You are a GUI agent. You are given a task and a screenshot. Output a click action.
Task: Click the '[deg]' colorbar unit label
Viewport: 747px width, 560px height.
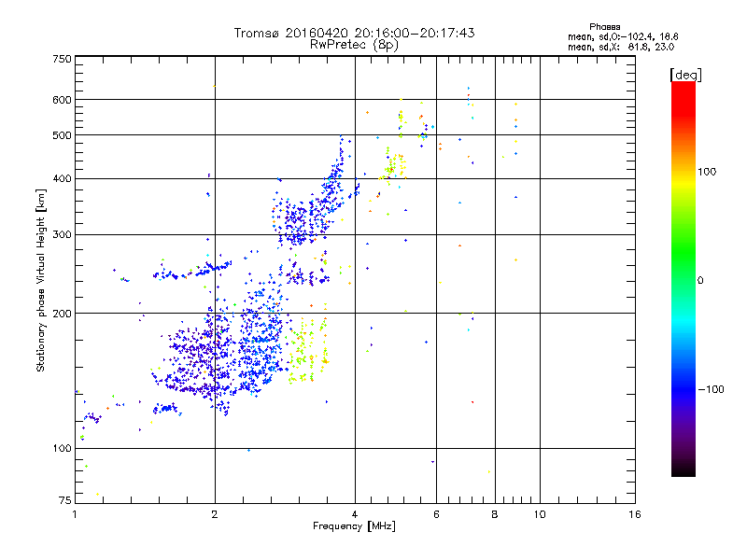tap(685, 75)
